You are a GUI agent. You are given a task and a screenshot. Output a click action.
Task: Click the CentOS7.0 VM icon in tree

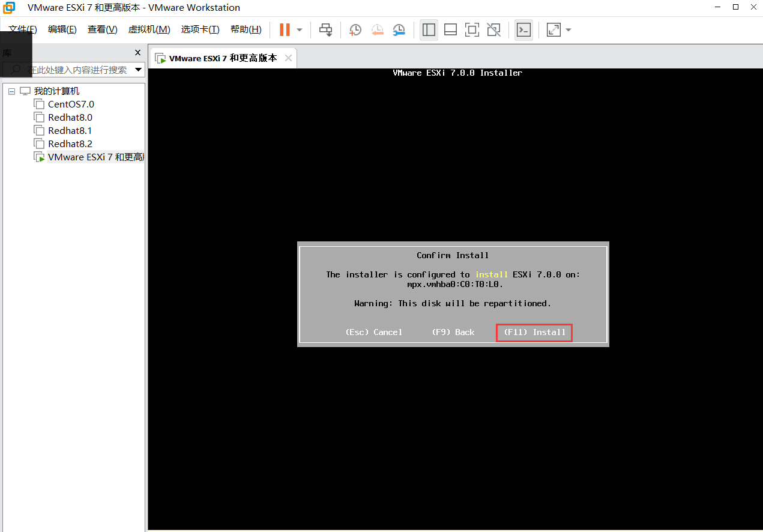(x=39, y=104)
